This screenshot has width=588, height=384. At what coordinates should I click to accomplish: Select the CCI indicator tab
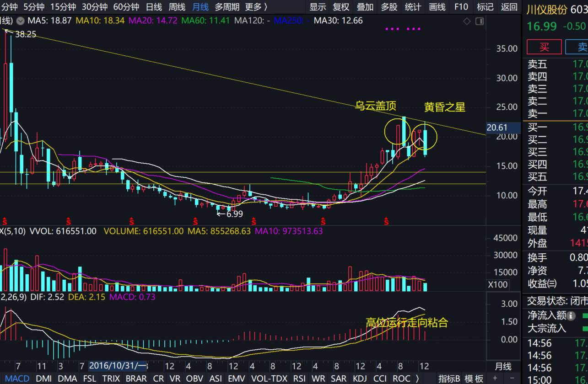[380, 379]
